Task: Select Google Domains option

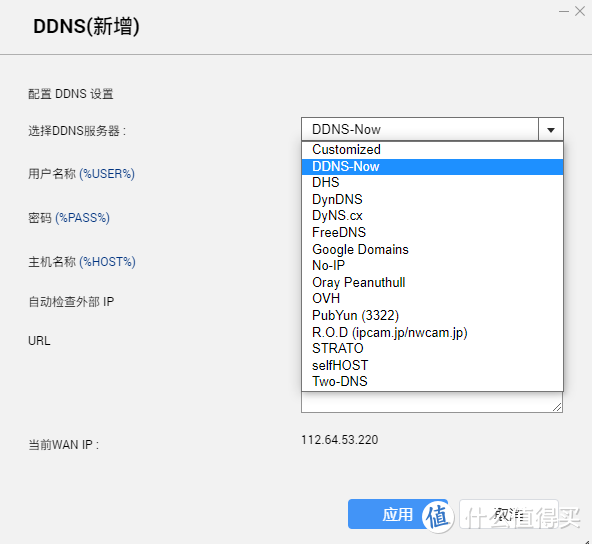Action: click(x=432, y=249)
